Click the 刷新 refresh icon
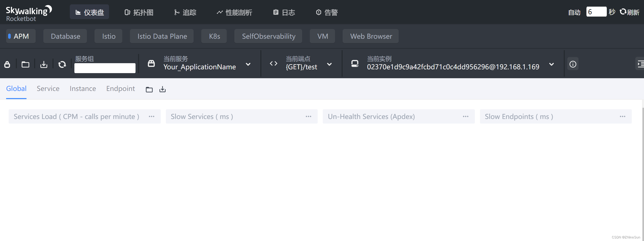This screenshot has width=644, height=241. [x=623, y=12]
